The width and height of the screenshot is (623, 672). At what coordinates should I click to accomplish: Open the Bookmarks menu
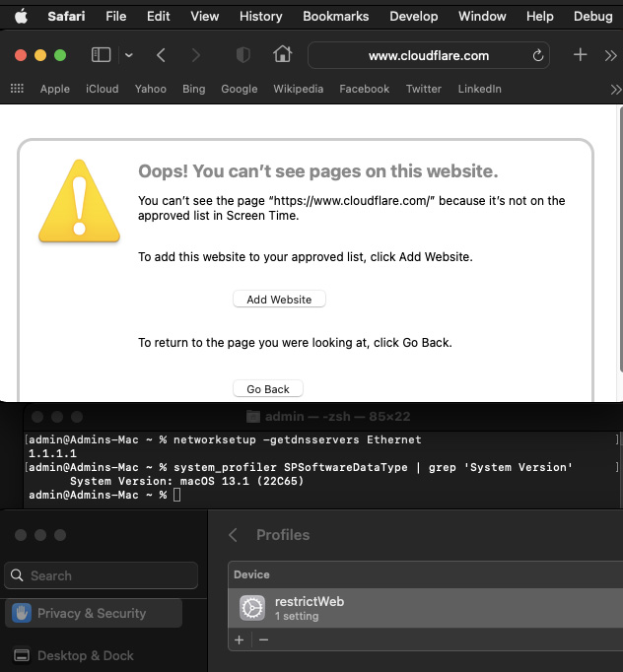click(x=336, y=17)
